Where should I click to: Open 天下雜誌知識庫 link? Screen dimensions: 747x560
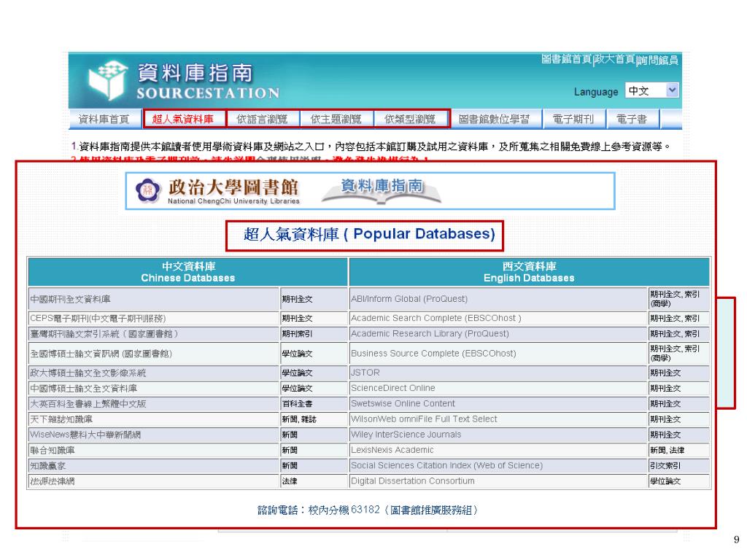coord(61,419)
